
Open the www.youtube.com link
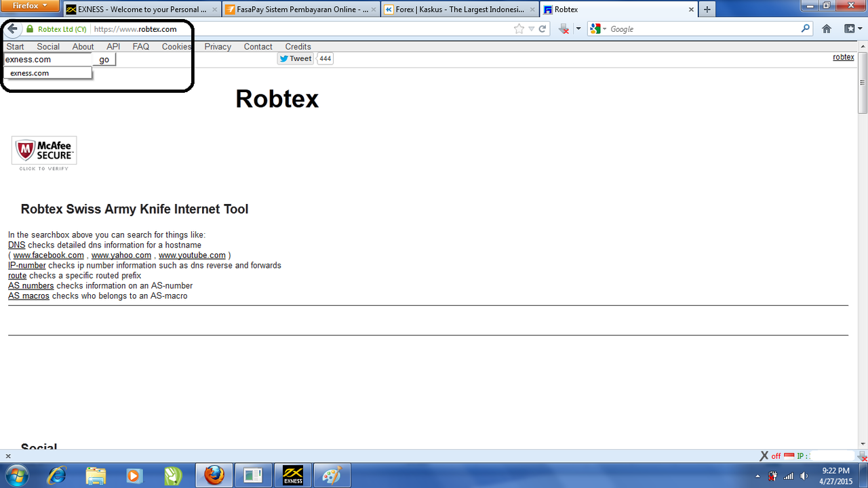192,256
